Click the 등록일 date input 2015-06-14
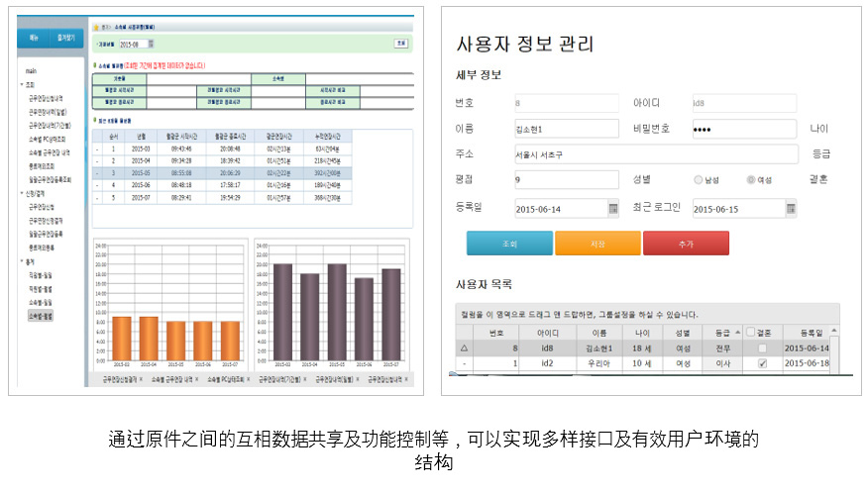The height and width of the screenshot is (495, 868). pos(561,209)
